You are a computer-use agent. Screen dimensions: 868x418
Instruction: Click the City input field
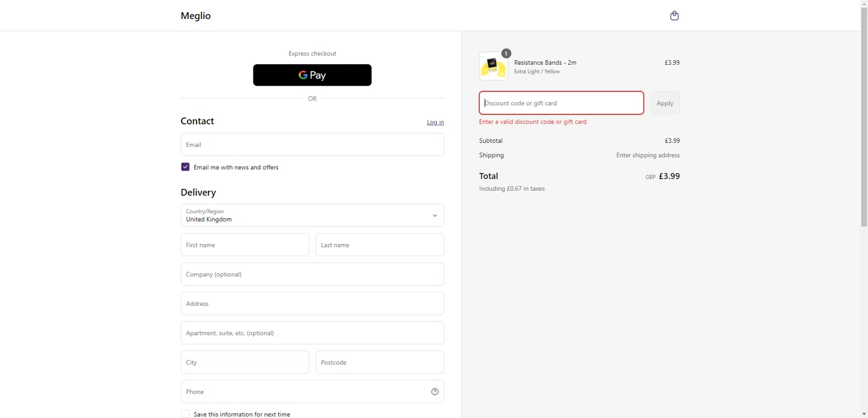[x=245, y=362]
